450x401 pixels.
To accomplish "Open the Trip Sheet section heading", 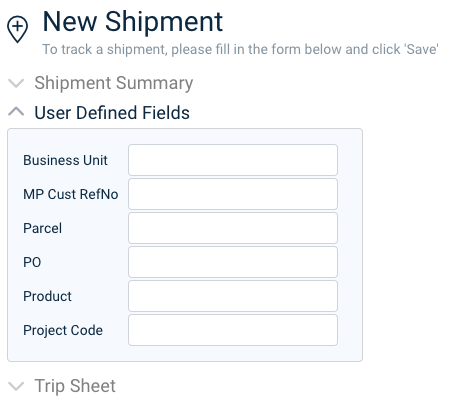I will click(x=75, y=386).
